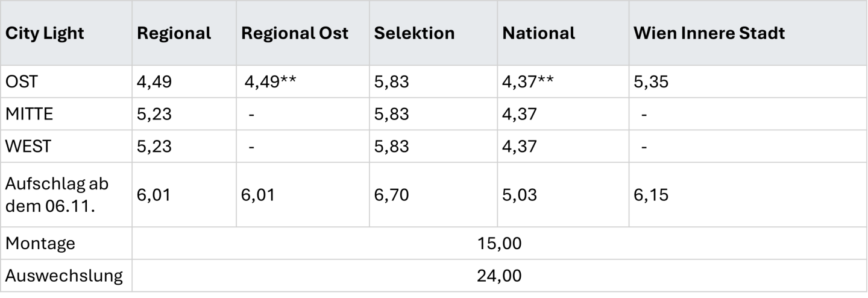Select the Selektion column header
This screenshot has width=868, height=298.
[x=414, y=33]
